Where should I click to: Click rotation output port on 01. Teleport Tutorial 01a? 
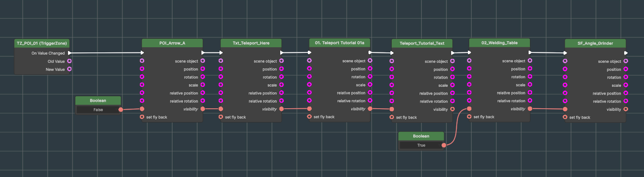(370, 77)
